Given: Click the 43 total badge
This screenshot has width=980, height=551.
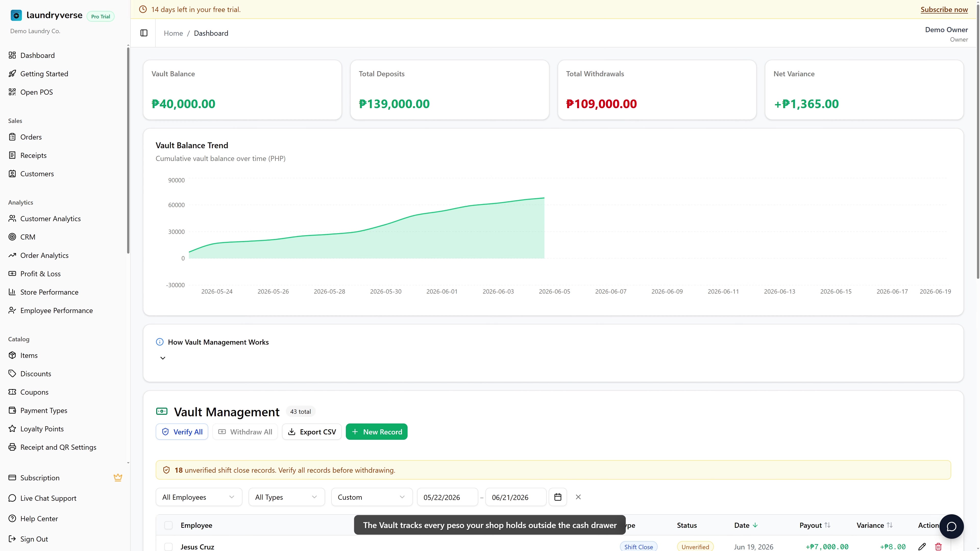Looking at the screenshot, I should click(301, 411).
